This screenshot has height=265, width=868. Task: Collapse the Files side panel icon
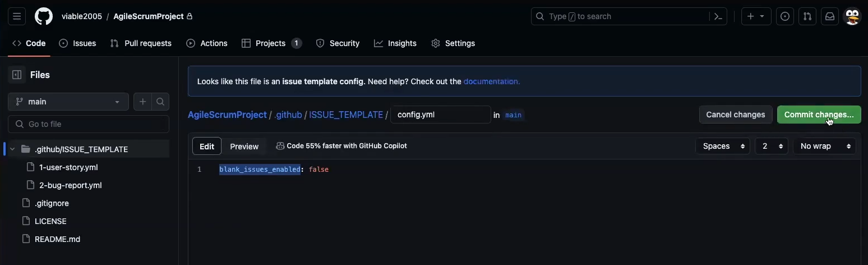click(x=17, y=75)
